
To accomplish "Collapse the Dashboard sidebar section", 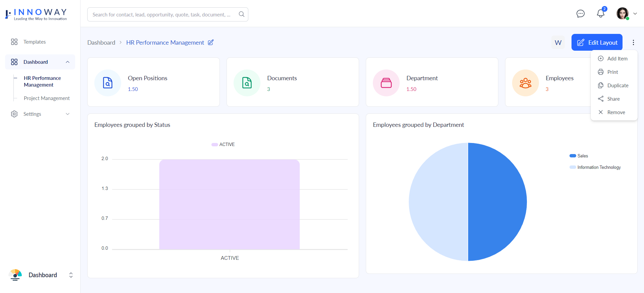I will coord(67,62).
